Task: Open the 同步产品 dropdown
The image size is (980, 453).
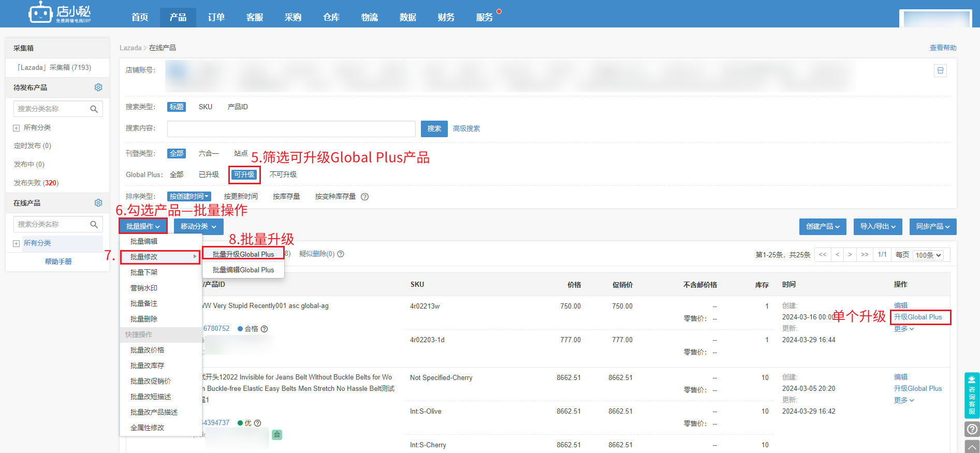Action: point(933,226)
